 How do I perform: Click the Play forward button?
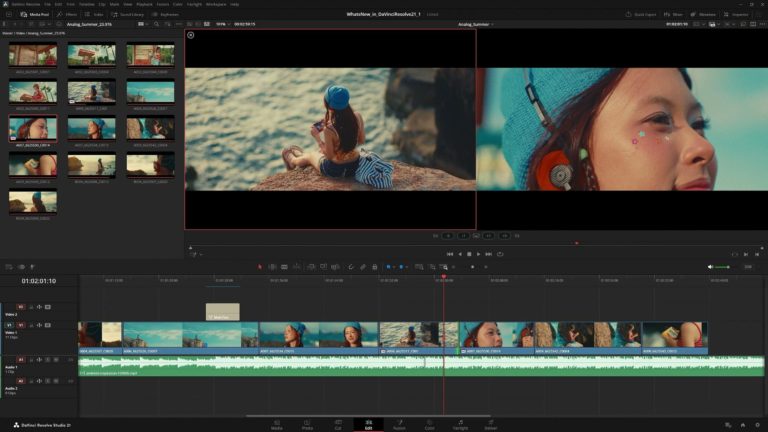pos(479,254)
